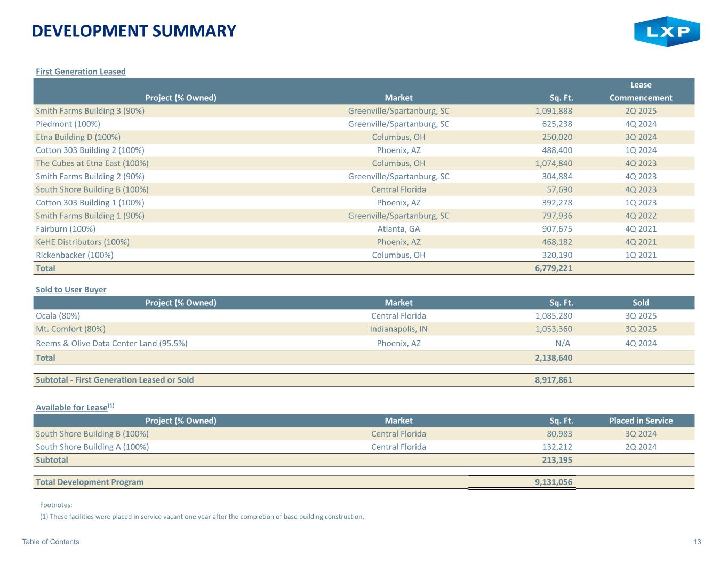Click the Sold to User Buyer total 2,138,640

(554, 358)
